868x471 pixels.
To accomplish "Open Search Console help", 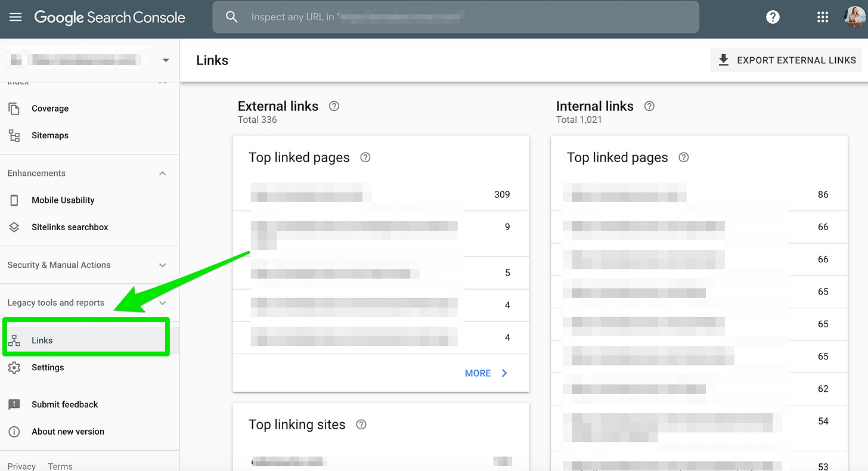I will point(773,17).
